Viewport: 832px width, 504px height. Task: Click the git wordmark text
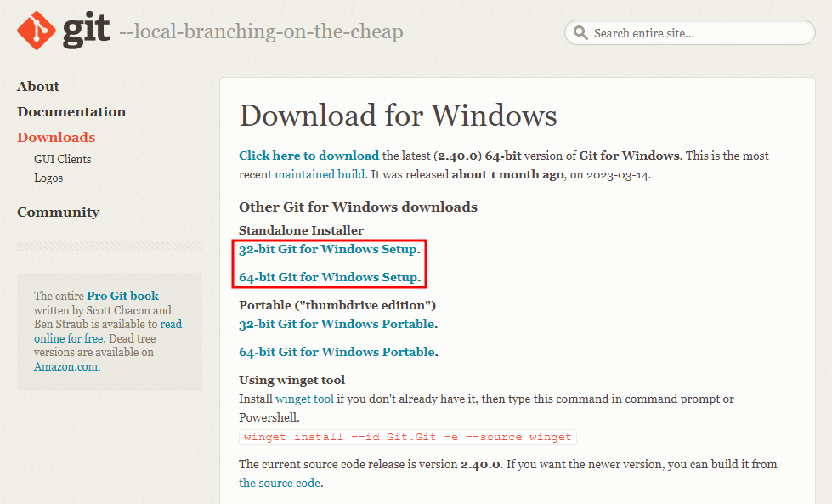87,31
